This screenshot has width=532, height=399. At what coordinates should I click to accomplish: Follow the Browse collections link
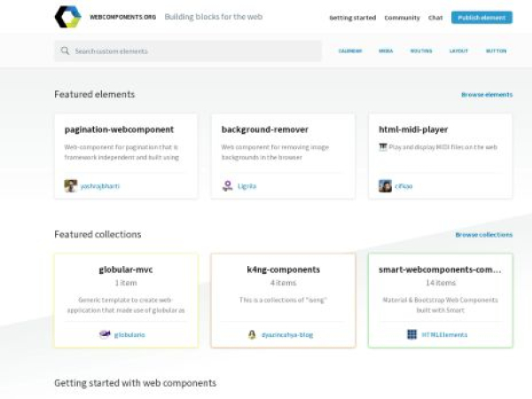pyautogui.click(x=484, y=235)
